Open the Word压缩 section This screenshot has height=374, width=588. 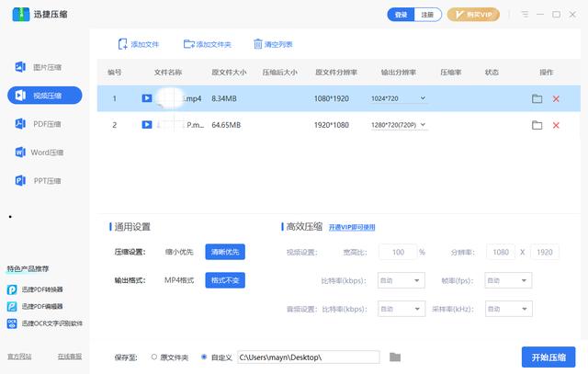click(39, 153)
